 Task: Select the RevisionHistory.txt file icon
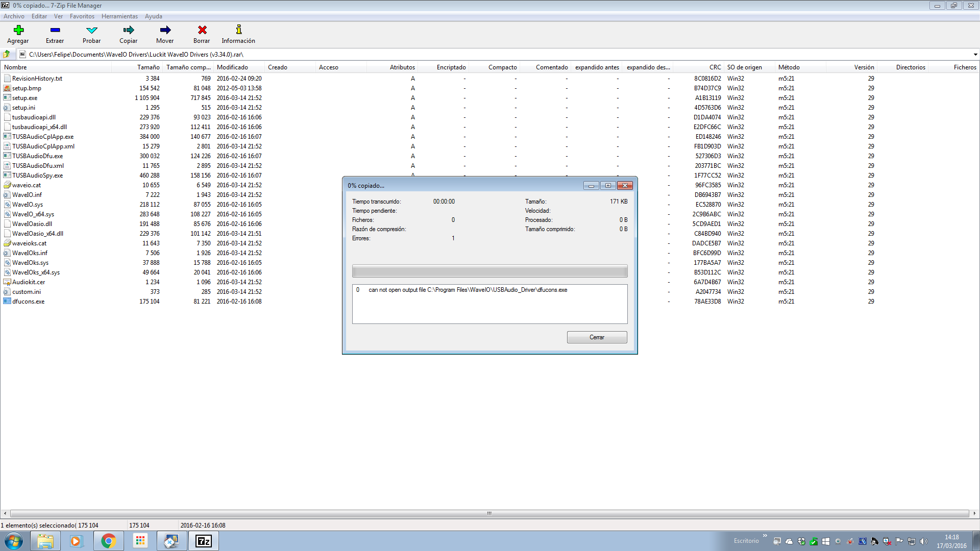pos(7,79)
